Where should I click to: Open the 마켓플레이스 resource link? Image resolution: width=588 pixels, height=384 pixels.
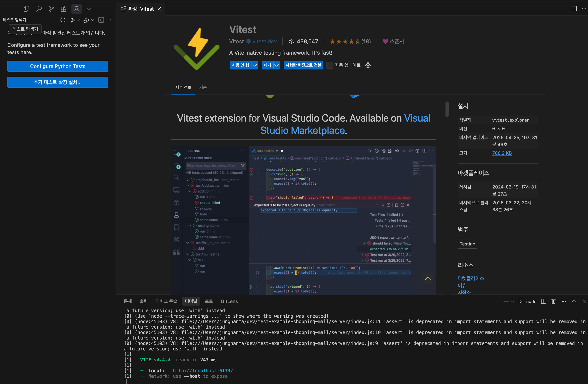click(x=471, y=278)
